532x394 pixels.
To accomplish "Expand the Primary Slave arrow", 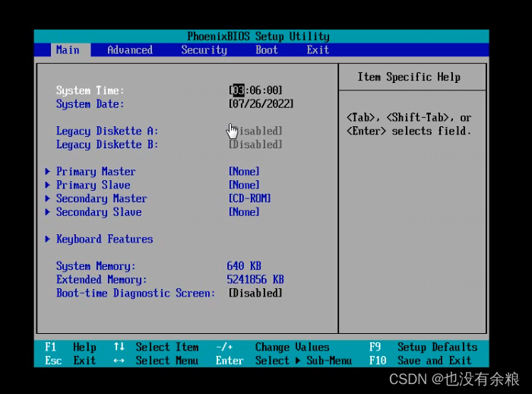I will coord(48,185).
